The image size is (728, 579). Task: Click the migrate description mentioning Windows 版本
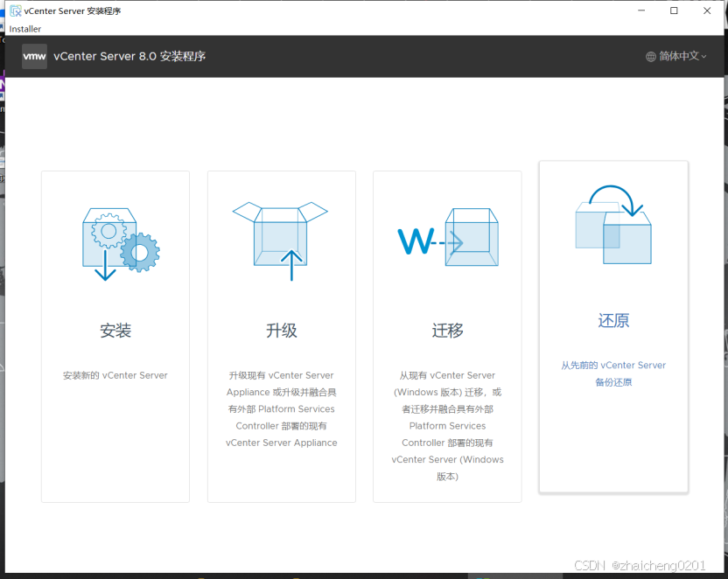pos(448,426)
